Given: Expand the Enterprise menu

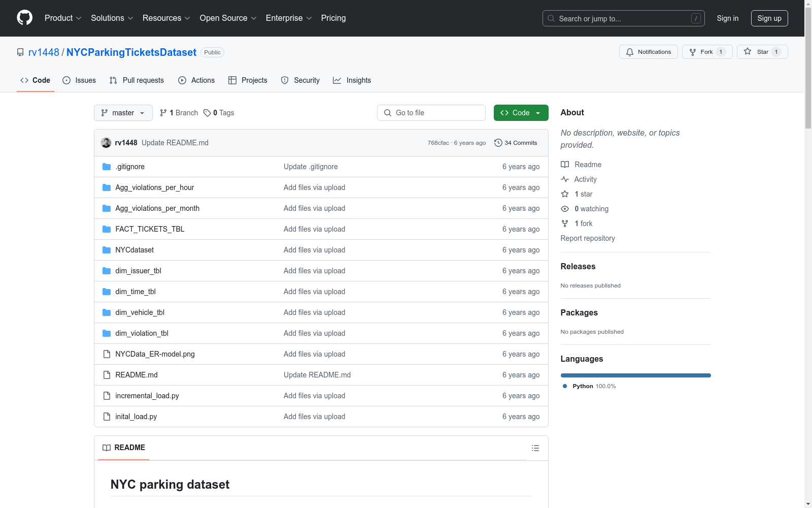Looking at the screenshot, I should 289,18.
